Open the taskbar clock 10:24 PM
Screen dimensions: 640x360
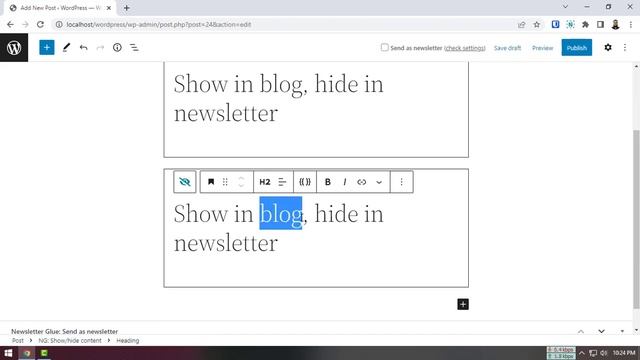click(624, 353)
